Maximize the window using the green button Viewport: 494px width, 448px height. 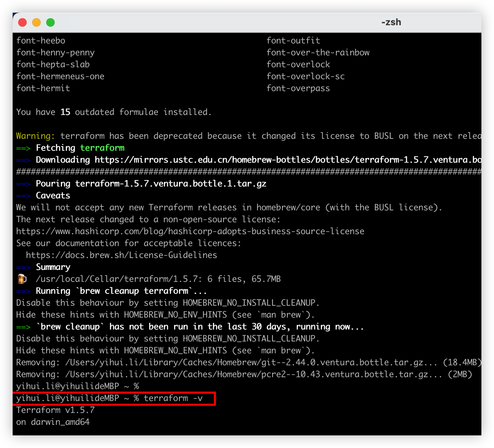(50, 22)
